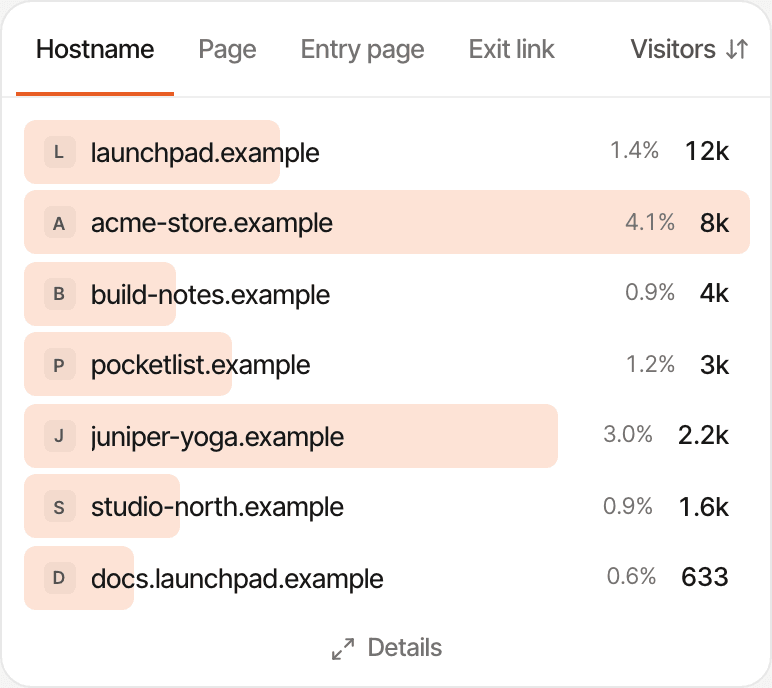Select docs.launchpad.example hostname

[x=237, y=578]
